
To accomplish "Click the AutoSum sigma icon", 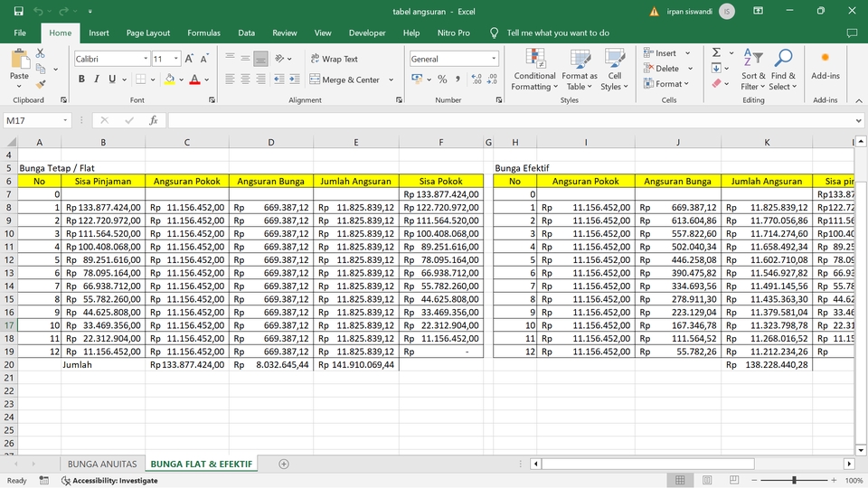I will tap(716, 53).
